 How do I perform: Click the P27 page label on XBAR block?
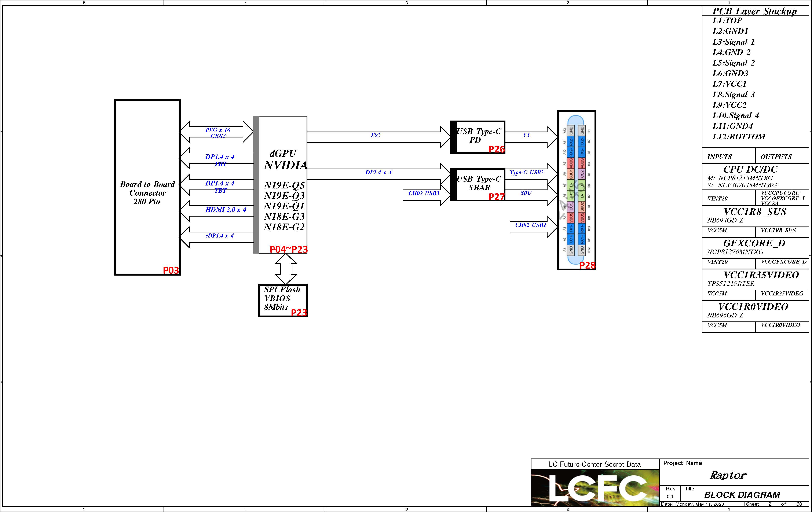point(496,196)
